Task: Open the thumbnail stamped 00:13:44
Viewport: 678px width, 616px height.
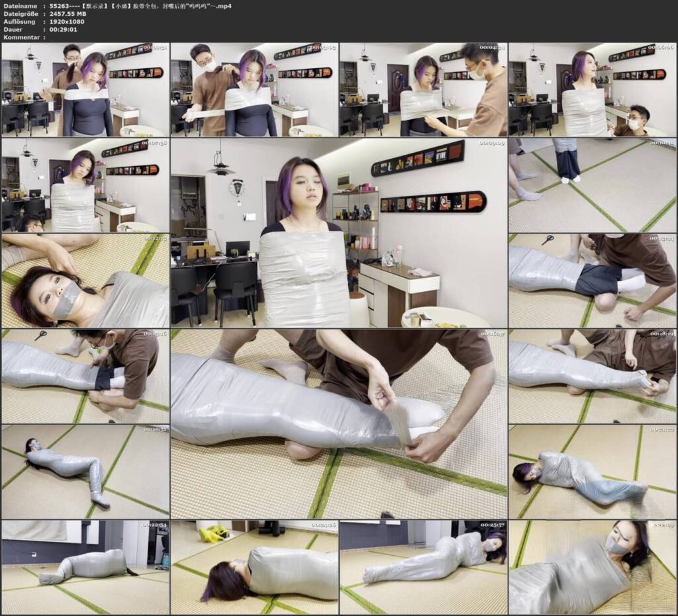Action: tap(593, 281)
